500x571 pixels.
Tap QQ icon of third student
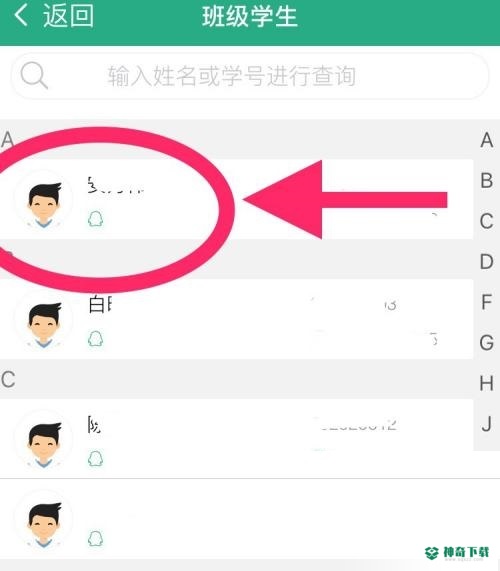pyautogui.click(x=95, y=459)
